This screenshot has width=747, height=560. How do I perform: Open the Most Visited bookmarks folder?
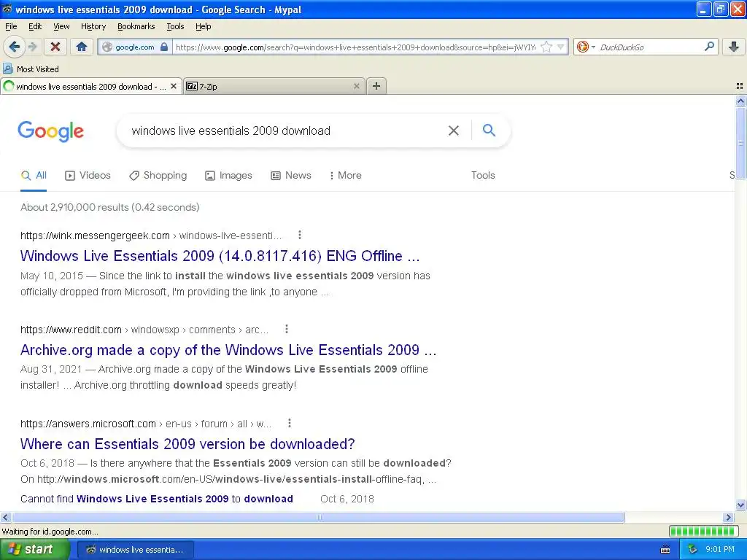[x=31, y=69]
